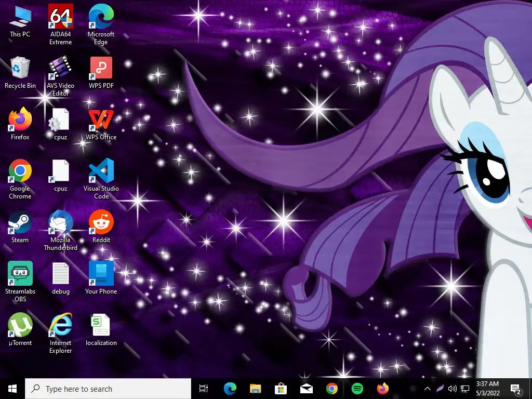Select the This PC desktop icon
The height and width of the screenshot is (399, 532).
click(20, 22)
